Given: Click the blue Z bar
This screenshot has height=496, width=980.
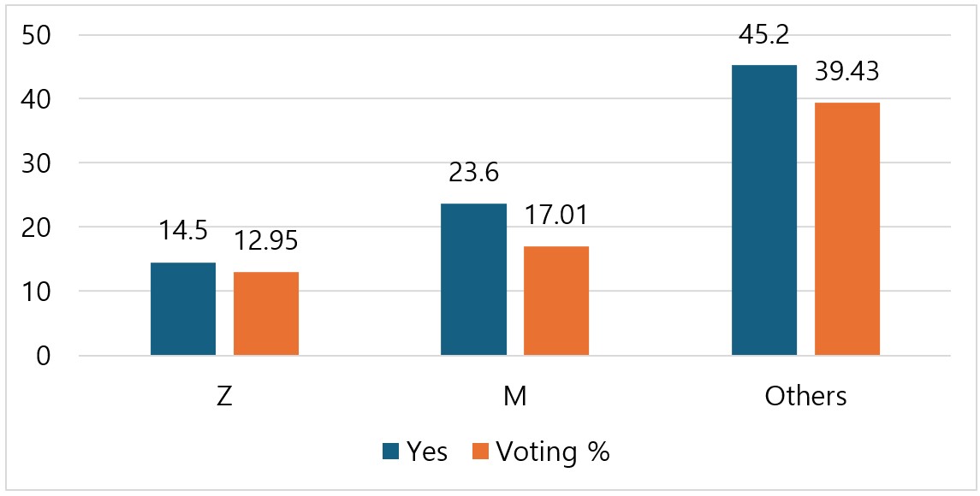Looking at the screenshot, I should point(183,310).
